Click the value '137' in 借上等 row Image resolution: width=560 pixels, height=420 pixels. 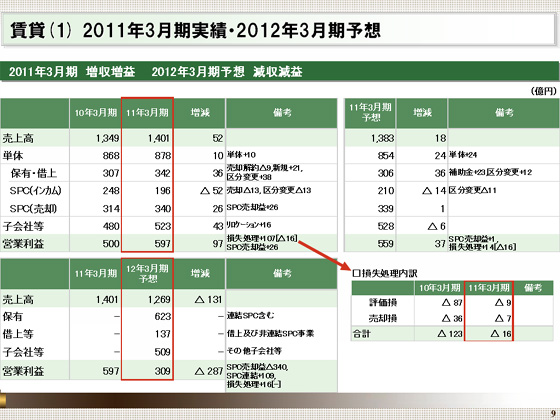[162, 334]
